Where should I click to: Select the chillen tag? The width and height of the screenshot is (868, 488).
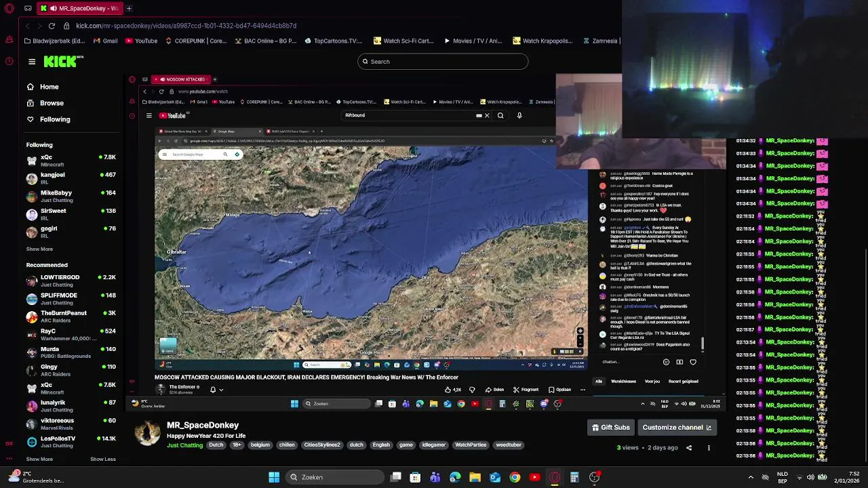pos(287,445)
